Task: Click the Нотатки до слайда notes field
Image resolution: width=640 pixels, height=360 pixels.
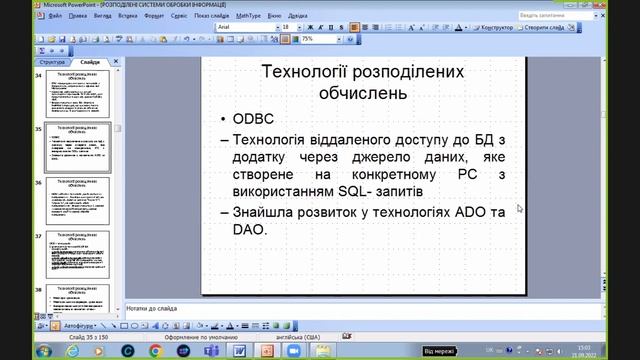Action: pos(363,311)
